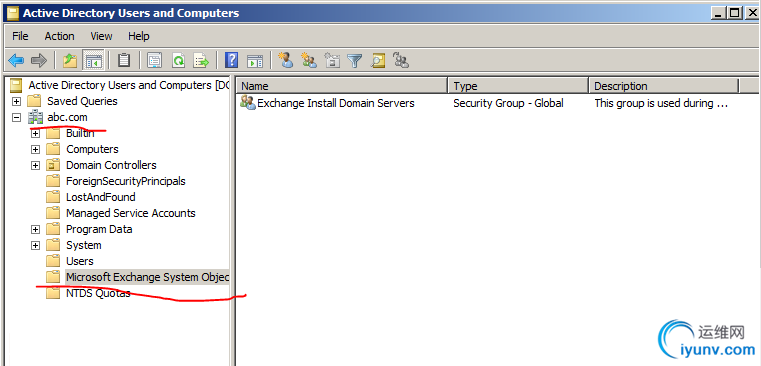Select the NTDS Quotas folder
The height and width of the screenshot is (366, 761).
(98, 293)
